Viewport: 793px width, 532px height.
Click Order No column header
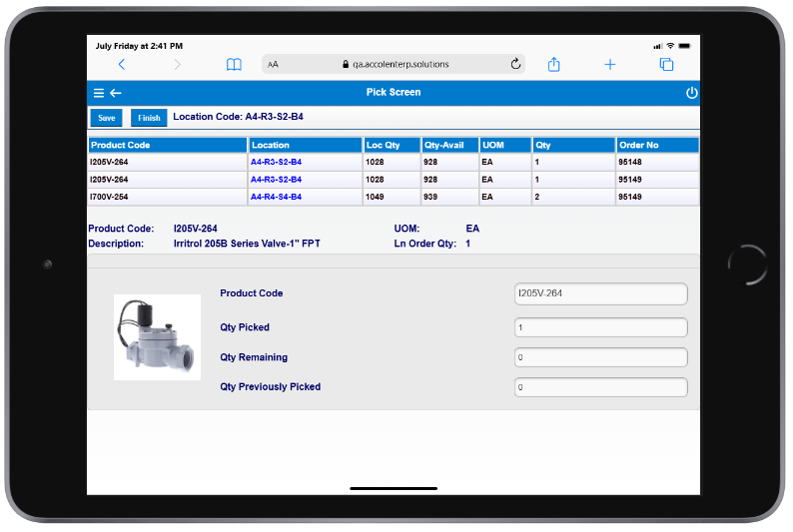click(657, 145)
